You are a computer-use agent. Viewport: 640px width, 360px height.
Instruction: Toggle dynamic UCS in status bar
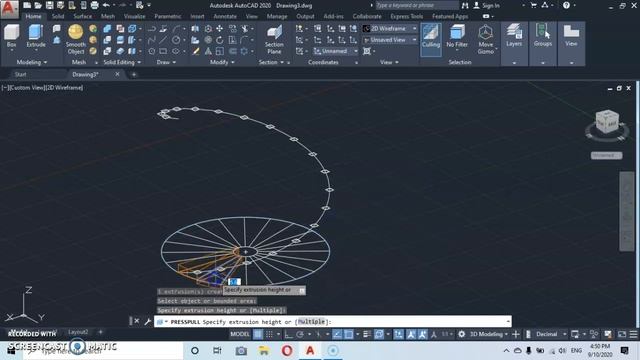[398, 334]
